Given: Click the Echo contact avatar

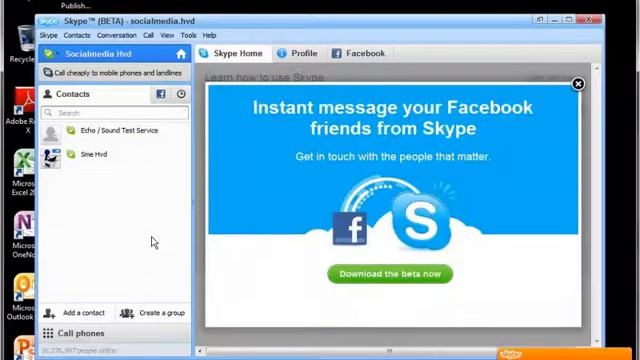Looking at the screenshot, I should tap(51, 134).
